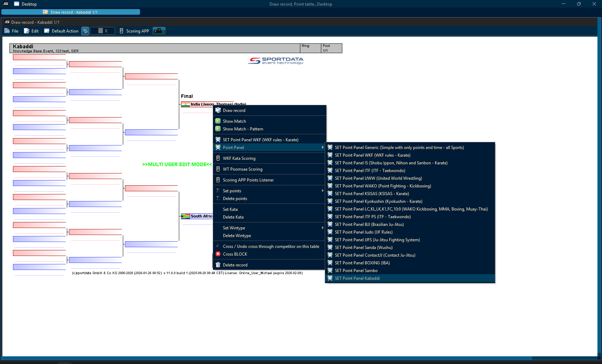Select SET Point Panel BOXING (IBA)
The width and height of the screenshot is (602, 364).
click(362, 263)
